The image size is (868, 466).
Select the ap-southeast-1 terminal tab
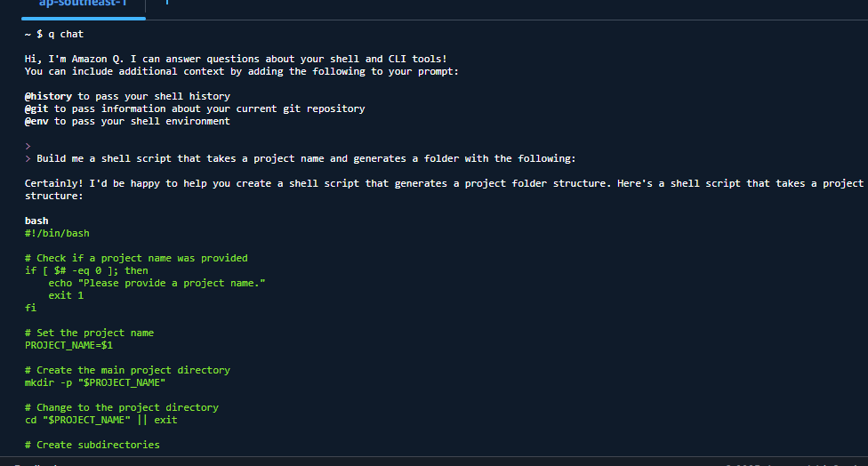(x=83, y=4)
